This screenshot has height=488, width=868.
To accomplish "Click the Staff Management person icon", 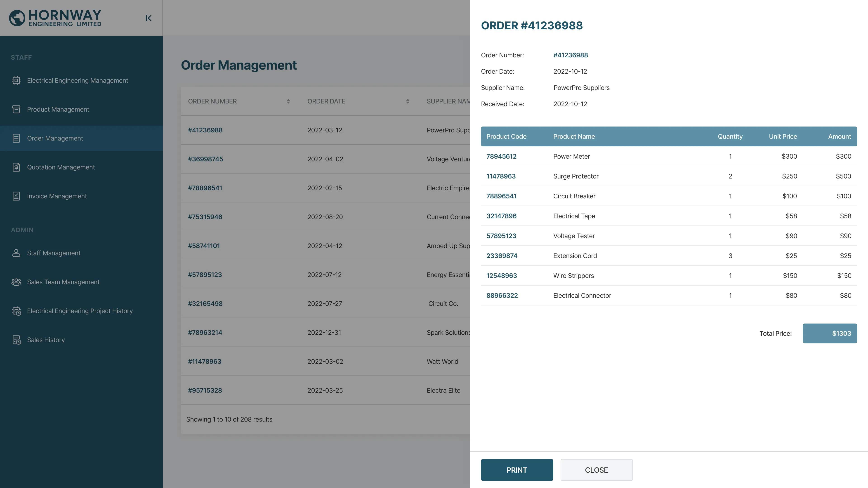I will coord(16,253).
